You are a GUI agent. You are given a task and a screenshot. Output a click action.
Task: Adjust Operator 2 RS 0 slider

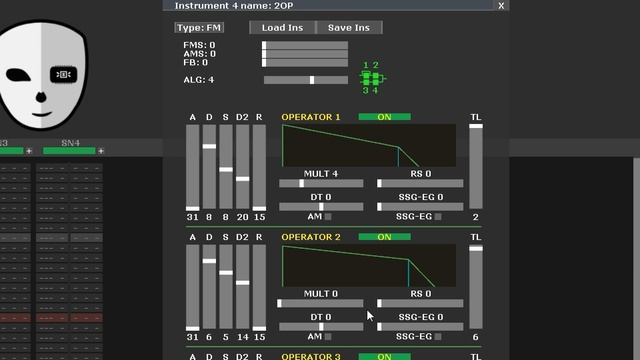pos(420,304)
